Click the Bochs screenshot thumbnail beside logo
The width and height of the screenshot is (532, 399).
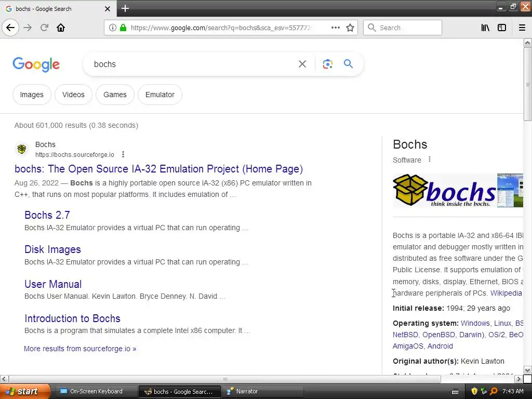click(510, 190)
